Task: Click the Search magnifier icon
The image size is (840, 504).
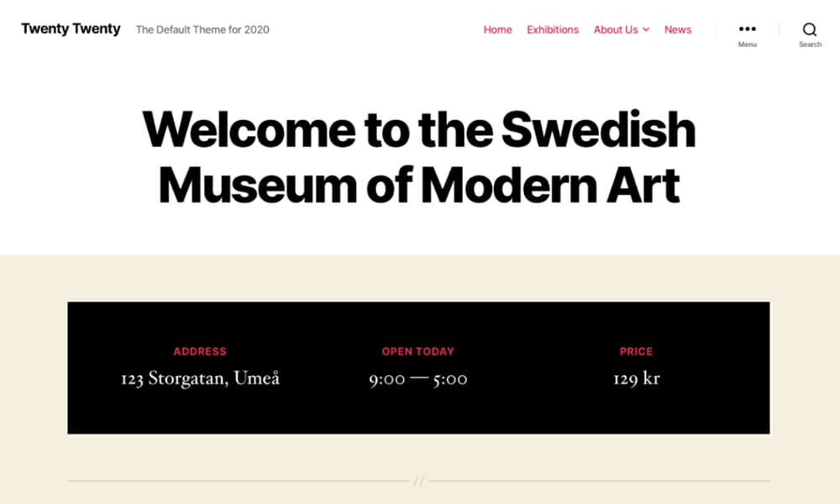Action: pos(810,29)
